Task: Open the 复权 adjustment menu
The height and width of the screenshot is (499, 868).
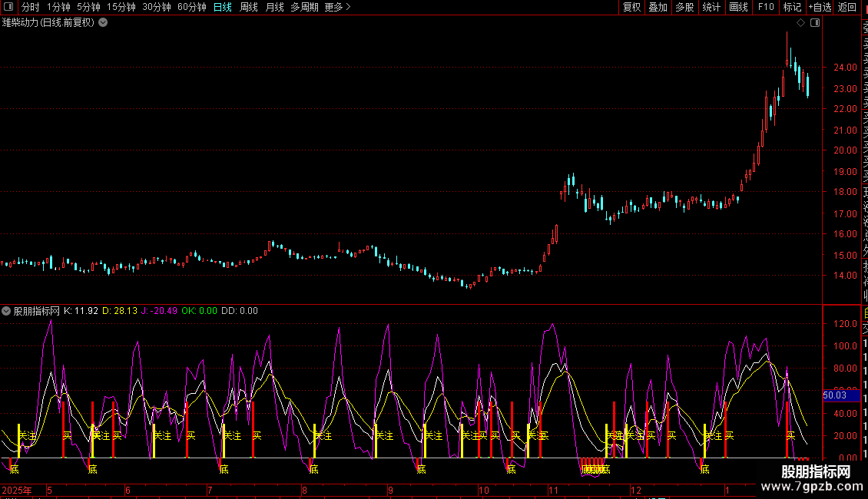Action: pyautogui.click(x=631, y=7)
